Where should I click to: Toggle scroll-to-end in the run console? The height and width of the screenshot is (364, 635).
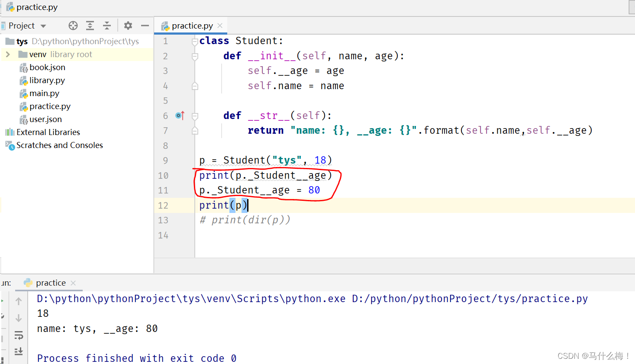click(x=18, y=351)
